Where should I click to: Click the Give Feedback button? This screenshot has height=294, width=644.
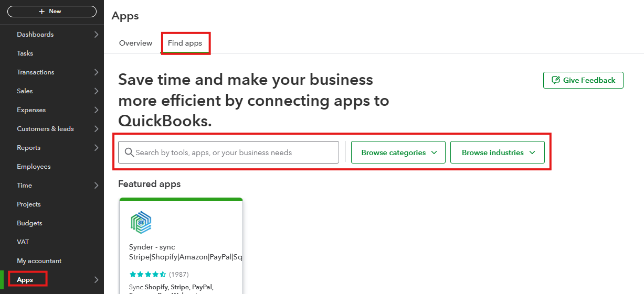[x=583, y=80]
